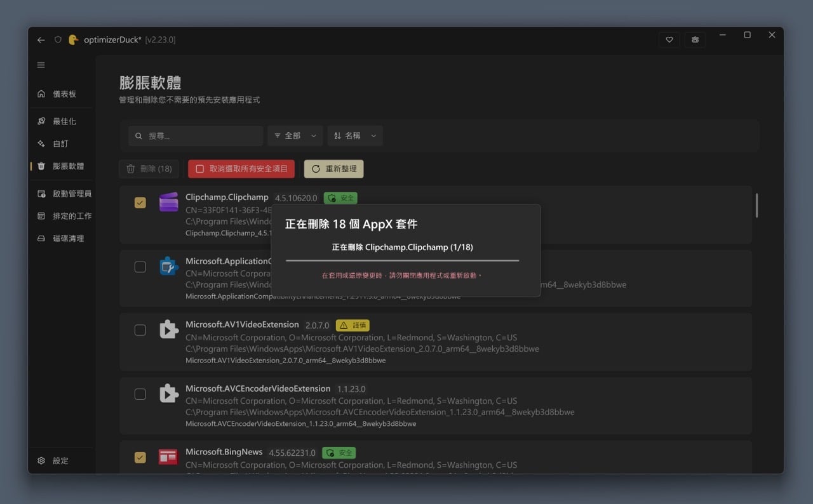Click the Microsoft.BingNews name text
The width and height of the screenshot is (813, 504).
224,452
